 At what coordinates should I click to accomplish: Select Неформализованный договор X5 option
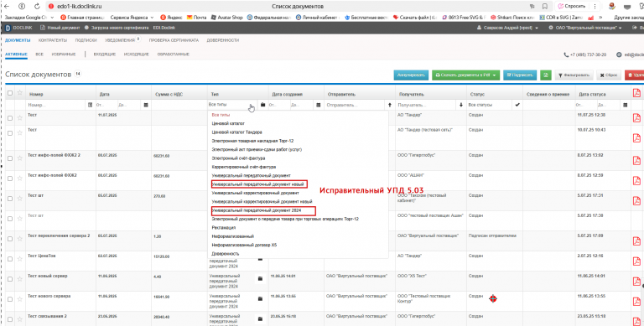[x=244, y=245]
